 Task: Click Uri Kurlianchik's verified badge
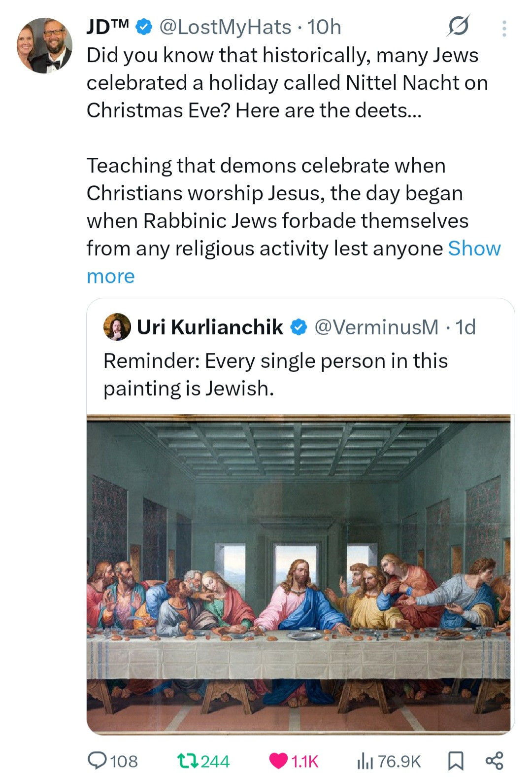pyautogui.click(x=299, y=327)
